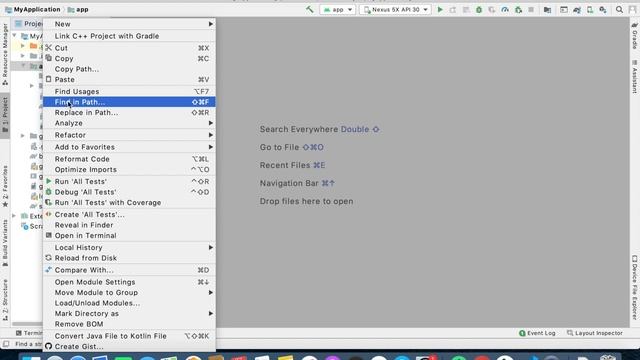Select Convert Java File to Kotlin File
This screenshot has width=640, height=360.
129,336
